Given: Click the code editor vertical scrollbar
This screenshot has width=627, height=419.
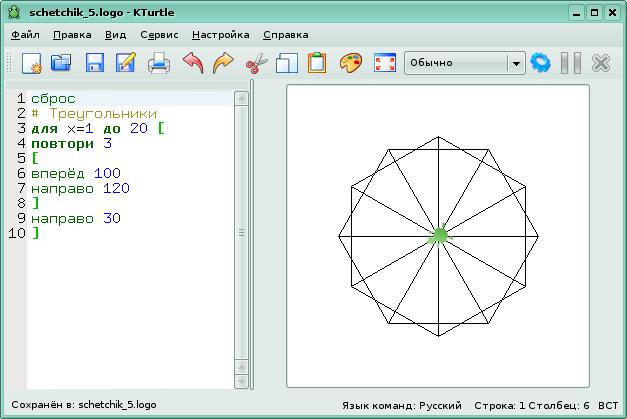Looking at the screenshot, I should pyautogui.click(x=241, y=230).
